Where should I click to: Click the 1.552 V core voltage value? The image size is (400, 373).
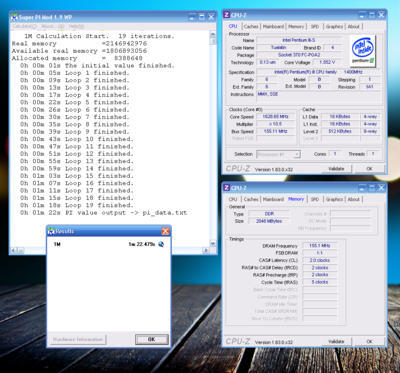pyautogui.click(x=327, y=62)
